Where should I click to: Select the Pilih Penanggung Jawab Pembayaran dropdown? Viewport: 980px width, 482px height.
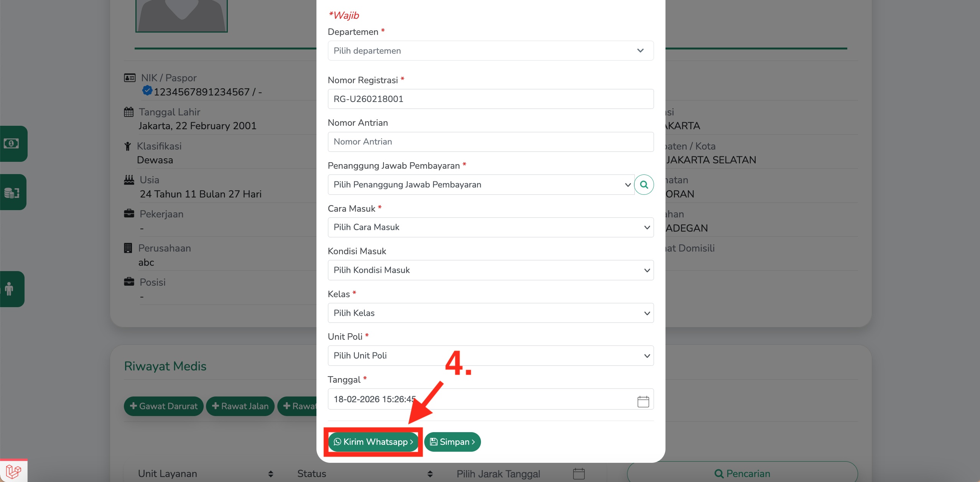tap(481, 185)
